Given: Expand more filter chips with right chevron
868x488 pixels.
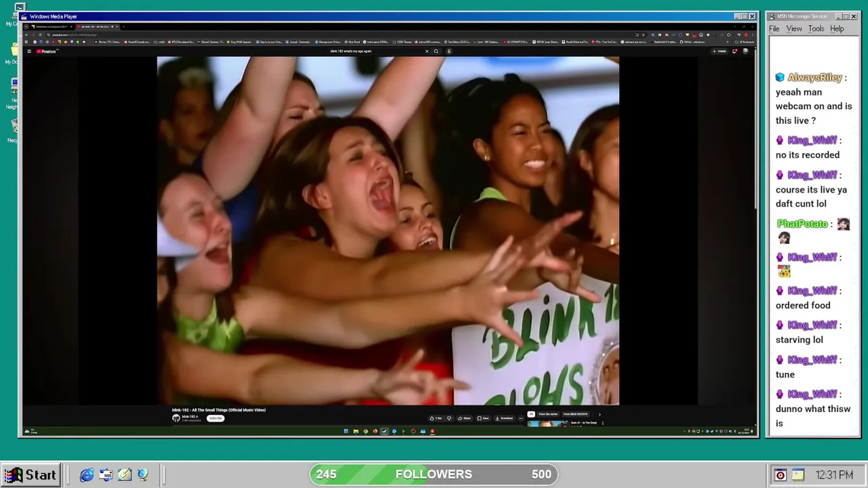Looking at the screenshot, I should 599,414.
